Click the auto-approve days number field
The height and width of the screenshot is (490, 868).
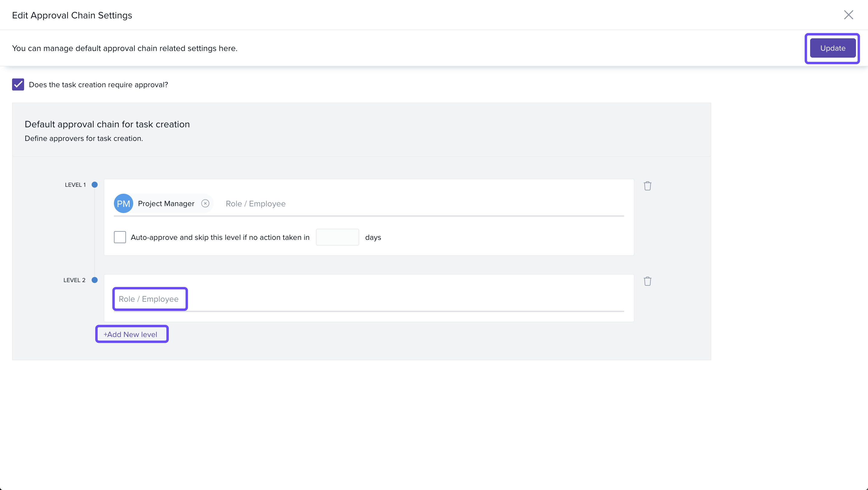pos(337,237)
